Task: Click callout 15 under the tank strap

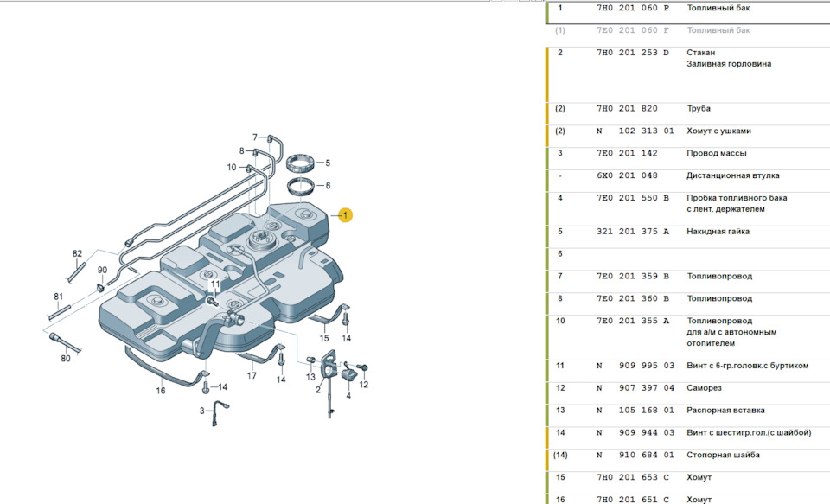Action: [324, 338]
